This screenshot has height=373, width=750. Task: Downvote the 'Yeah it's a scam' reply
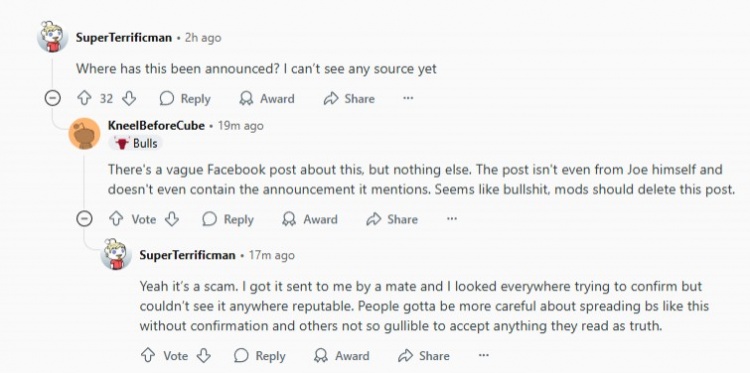[204, 355]
